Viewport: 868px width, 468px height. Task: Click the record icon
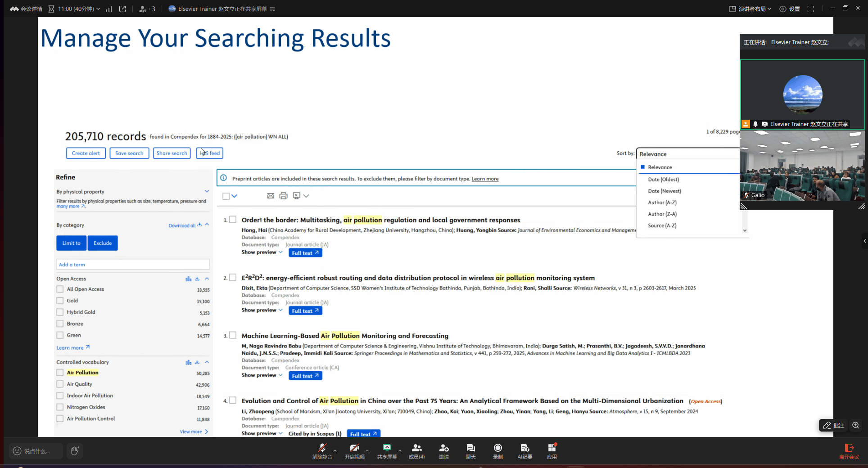(x=497, y=448)
